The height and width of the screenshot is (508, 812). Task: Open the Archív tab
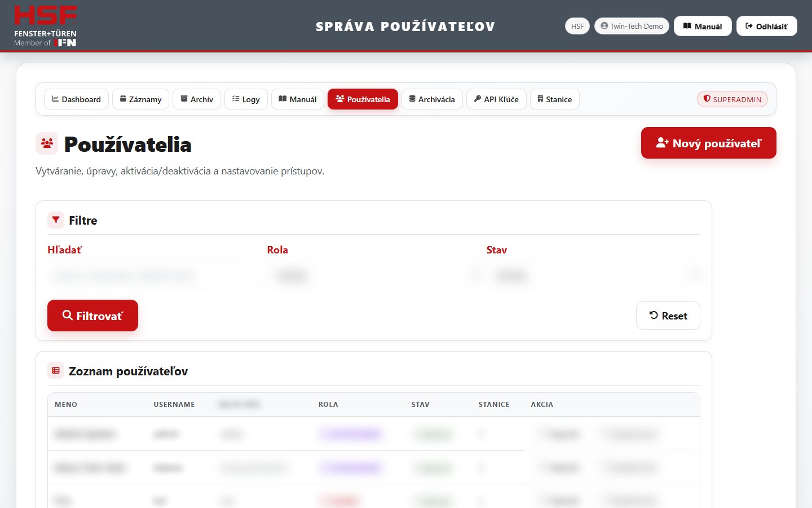point(197,99)
